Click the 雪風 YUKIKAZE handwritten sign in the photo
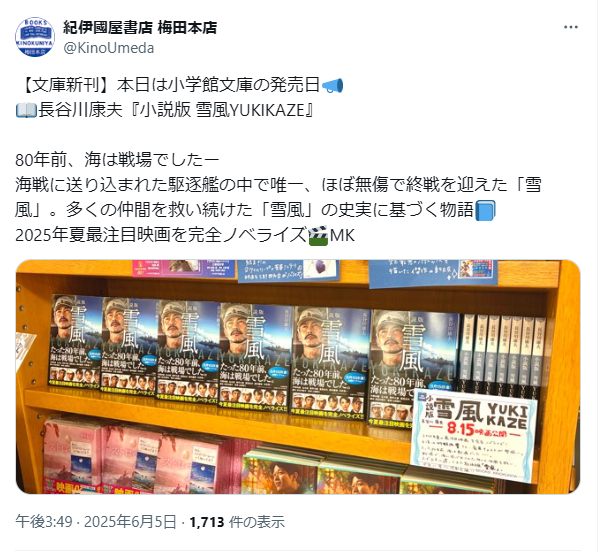This screenshot has height=553, width=606. (x=474, y=434)
